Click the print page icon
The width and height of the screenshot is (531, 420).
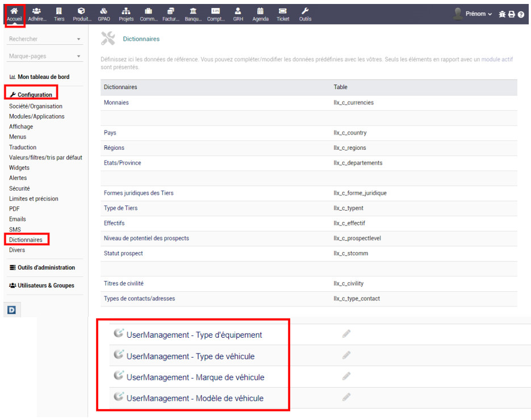pos(512,15)
